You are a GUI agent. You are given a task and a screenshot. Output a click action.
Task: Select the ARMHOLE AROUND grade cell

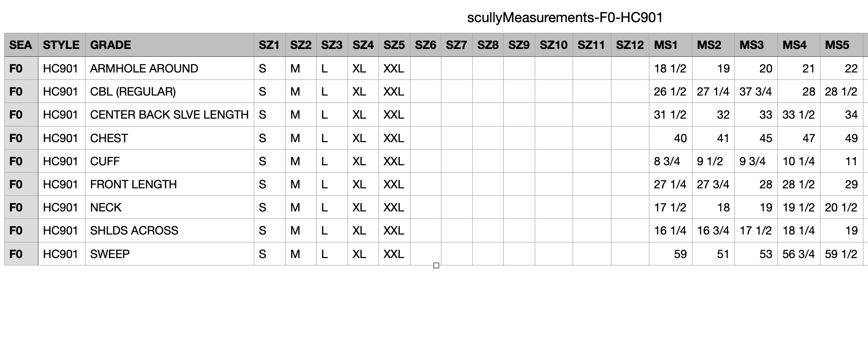[169, 68]
